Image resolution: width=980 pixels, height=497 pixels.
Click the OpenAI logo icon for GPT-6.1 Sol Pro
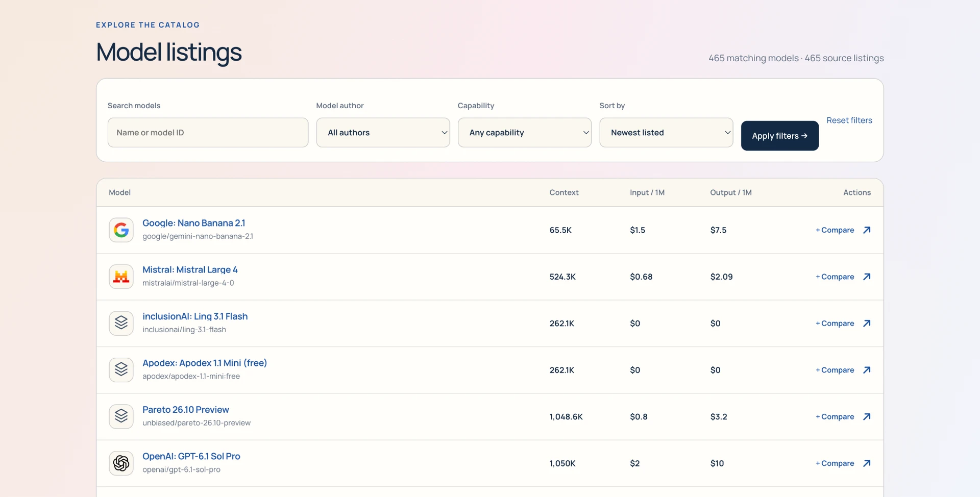coord(121,463)
